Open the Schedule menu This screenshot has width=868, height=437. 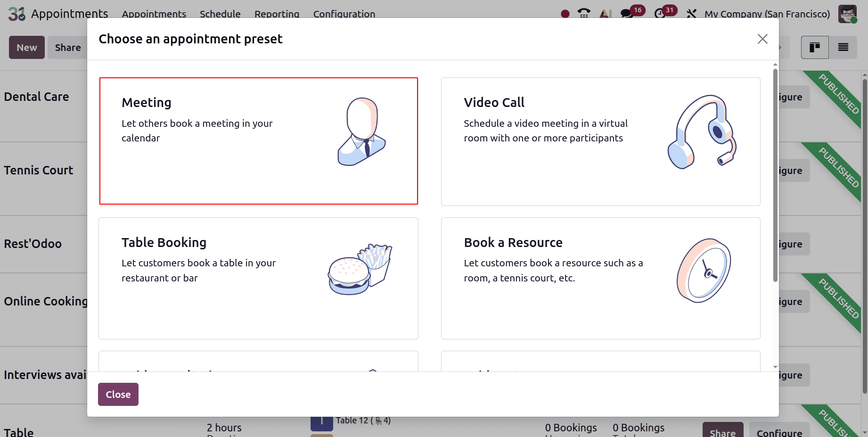(x=220, y=14)
